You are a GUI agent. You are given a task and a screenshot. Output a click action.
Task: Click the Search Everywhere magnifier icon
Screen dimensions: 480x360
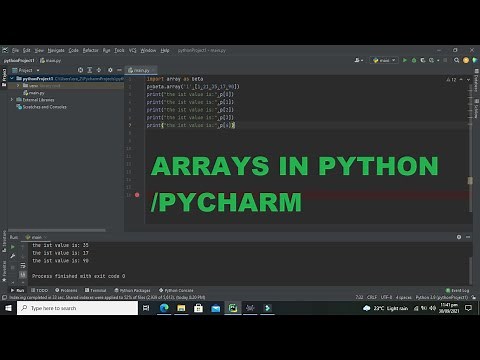(457, 60)
